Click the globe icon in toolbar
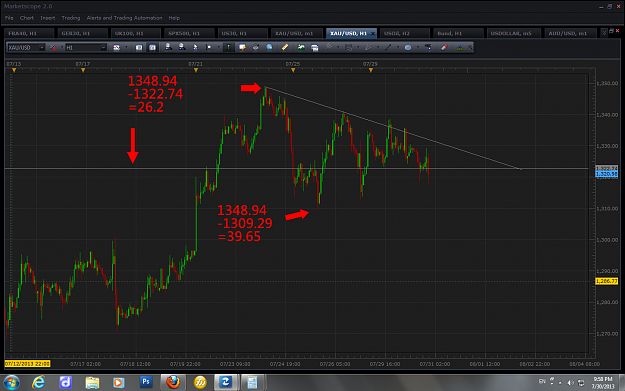This screenshot has height=391, width=625. 269,47
